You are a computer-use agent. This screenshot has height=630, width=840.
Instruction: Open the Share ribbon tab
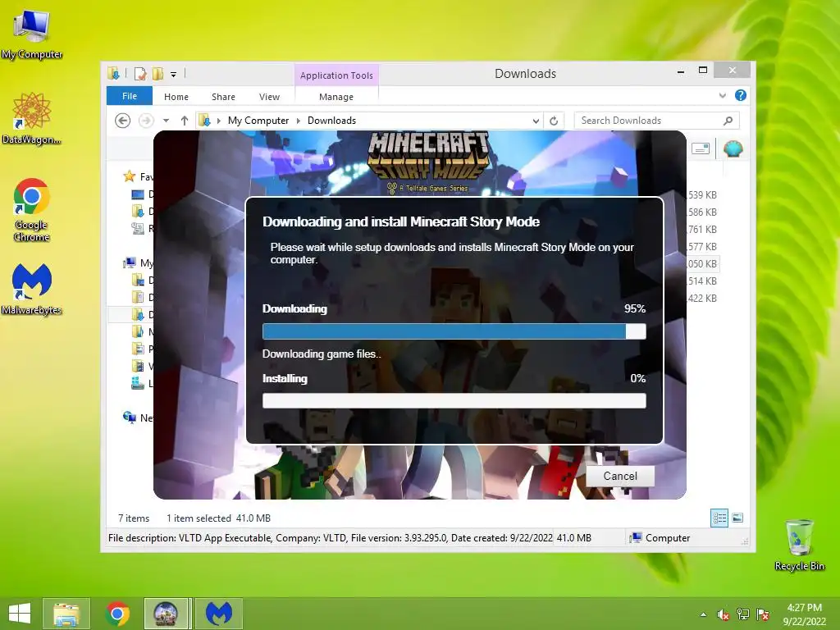pos(223,97)
